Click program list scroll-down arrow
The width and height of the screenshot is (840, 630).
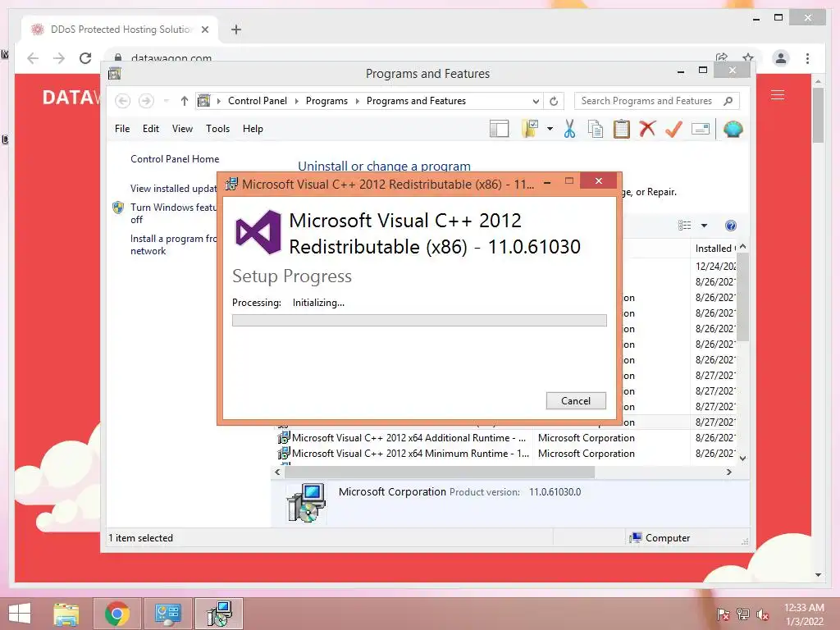coord(742,458)
